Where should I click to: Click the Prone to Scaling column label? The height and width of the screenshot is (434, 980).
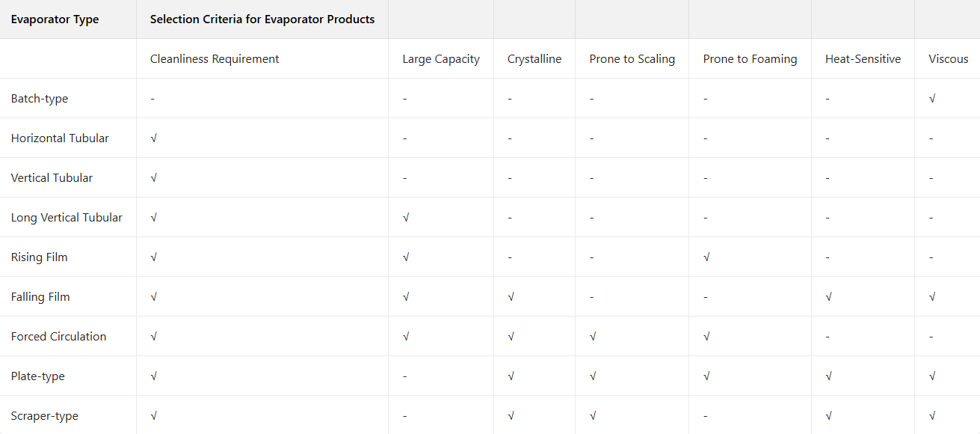(632, 59)
